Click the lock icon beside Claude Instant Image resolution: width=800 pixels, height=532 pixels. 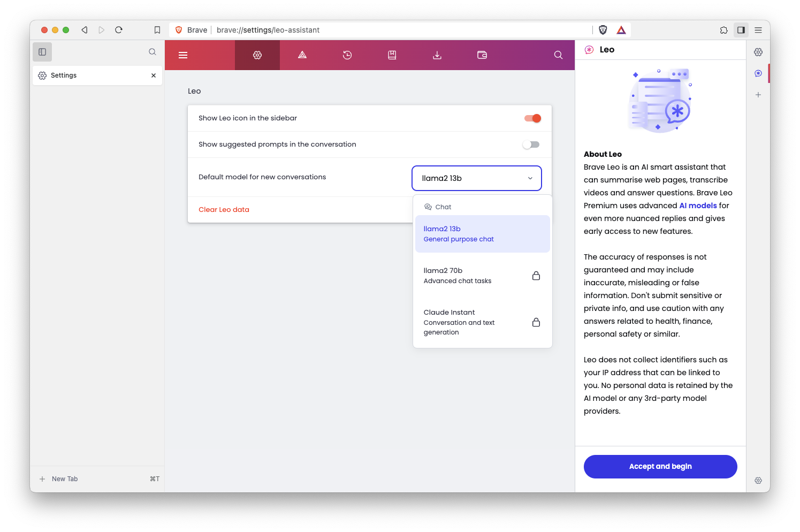click(x=536, y=322)
